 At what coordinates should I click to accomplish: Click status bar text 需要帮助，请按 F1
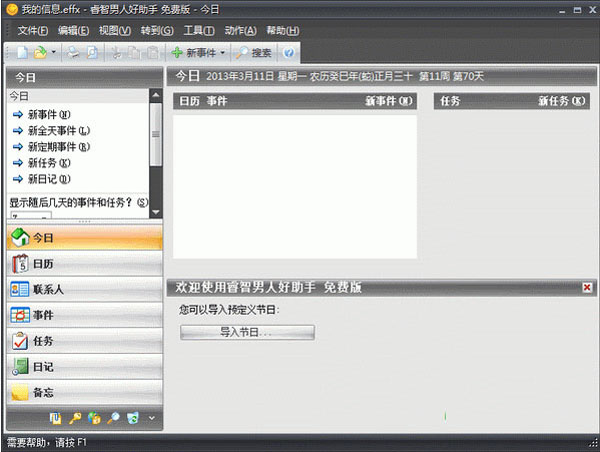47,443
